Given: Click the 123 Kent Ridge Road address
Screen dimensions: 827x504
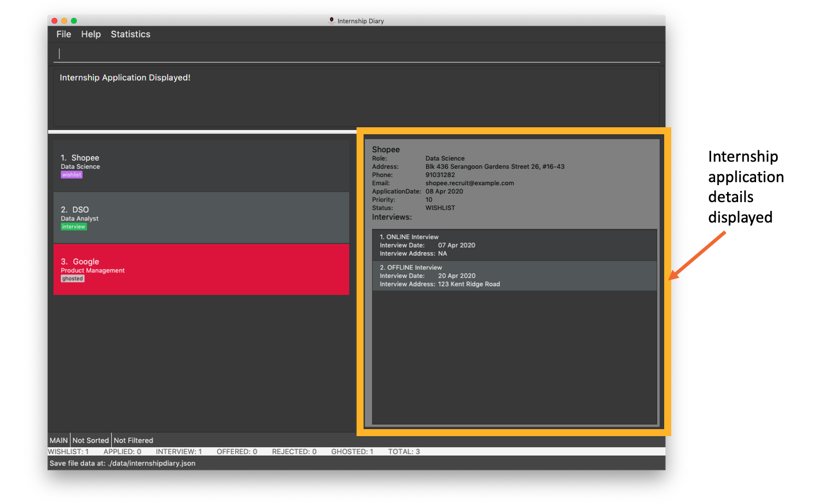Looking at the screenshot, I should 469,284.
